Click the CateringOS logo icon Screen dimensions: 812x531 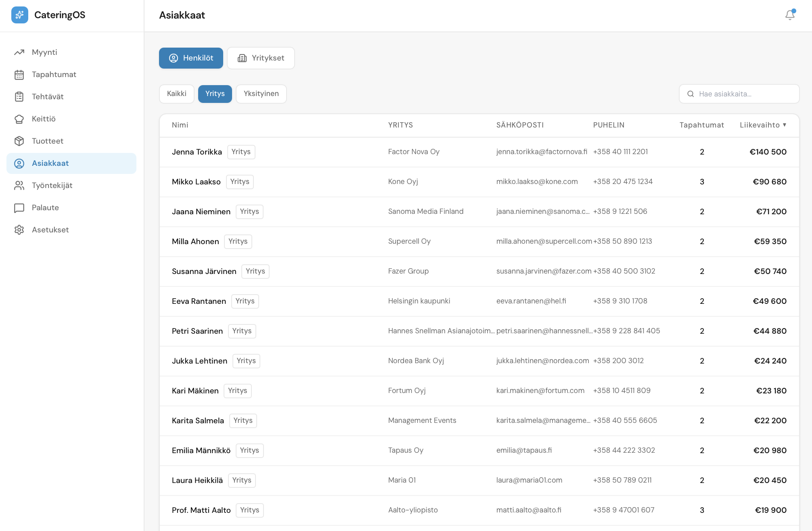click(19, 15)
